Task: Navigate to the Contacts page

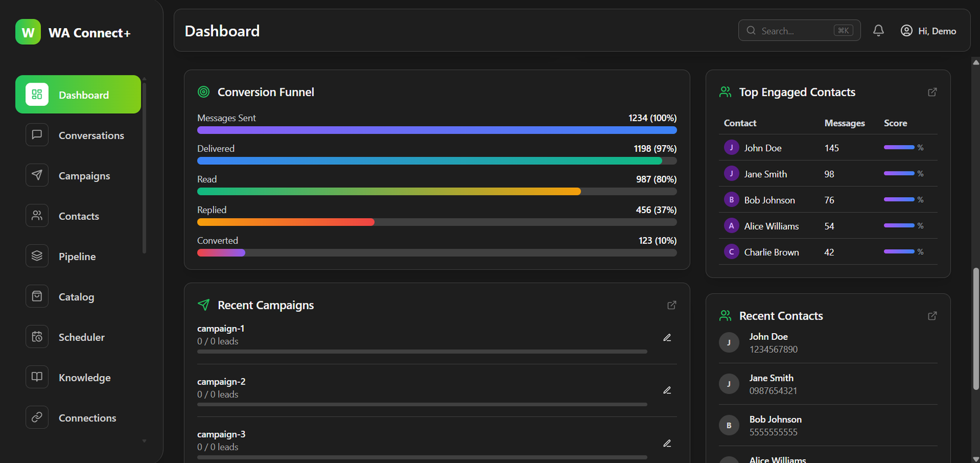Action: pyautogui.click(x=78, y=216)
